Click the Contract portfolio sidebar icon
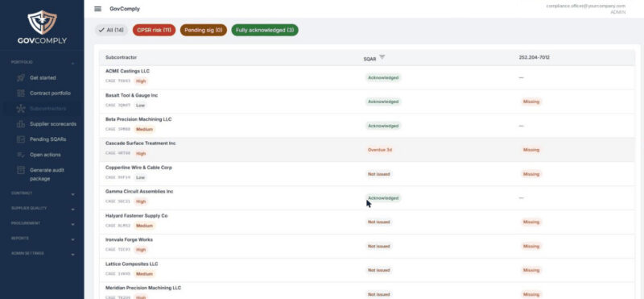The height and width of the screenshot is (299, 644). pos(21,93)
